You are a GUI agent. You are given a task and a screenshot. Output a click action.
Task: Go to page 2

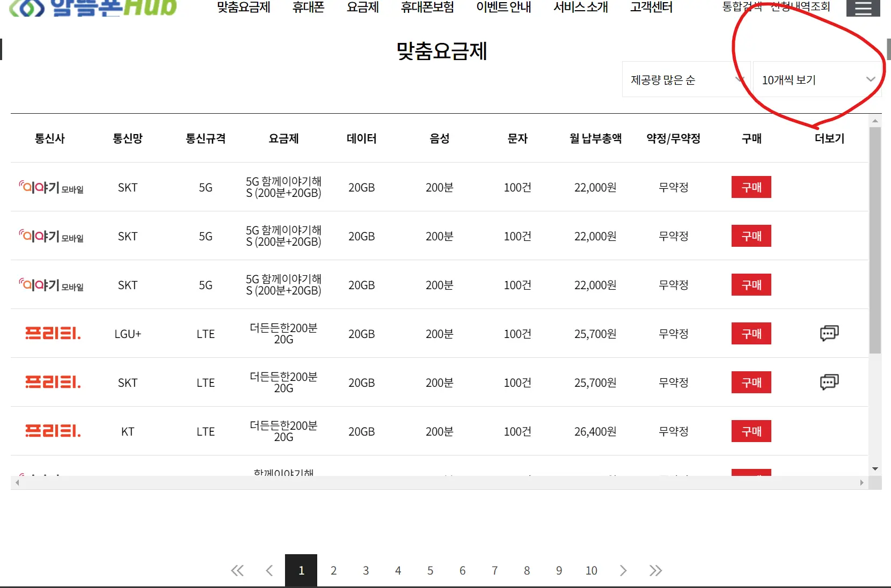point(333,570)
